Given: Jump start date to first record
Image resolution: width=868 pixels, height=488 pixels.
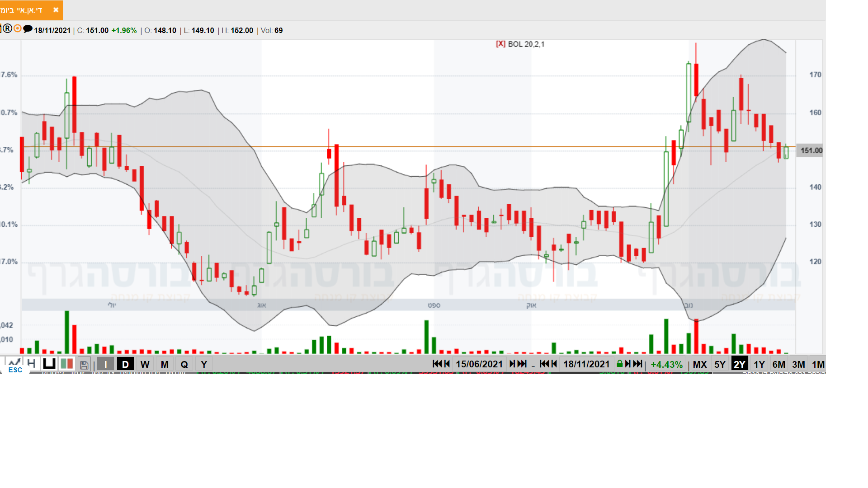Looking at the screenshot, I should point(437,364).
